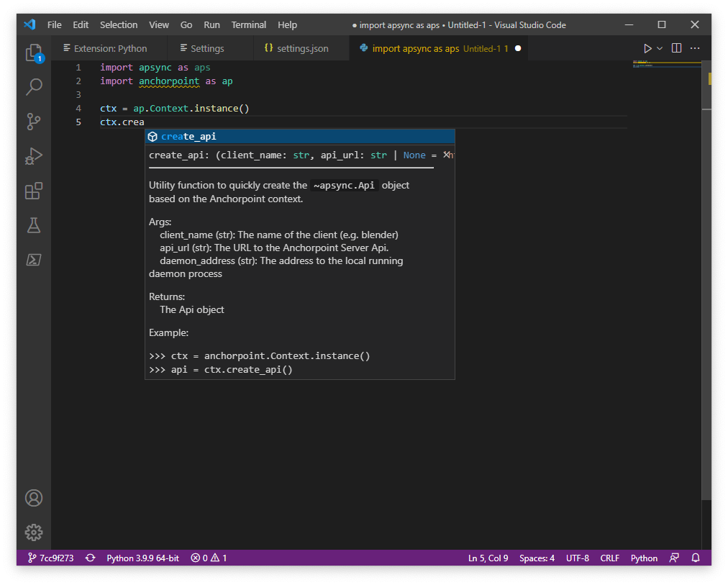This screenshot has width=728, height=585.
Task: Click the minimap code preview
Action: [666, 63]
